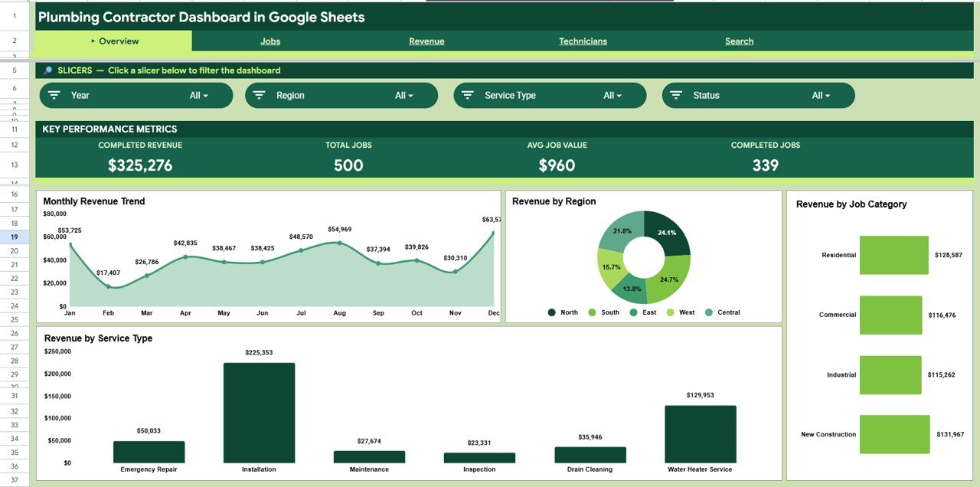Click the KEY PERFORMANCE METRICS header
The width and height of the screenshot is (980, 487).
(109, 129)
